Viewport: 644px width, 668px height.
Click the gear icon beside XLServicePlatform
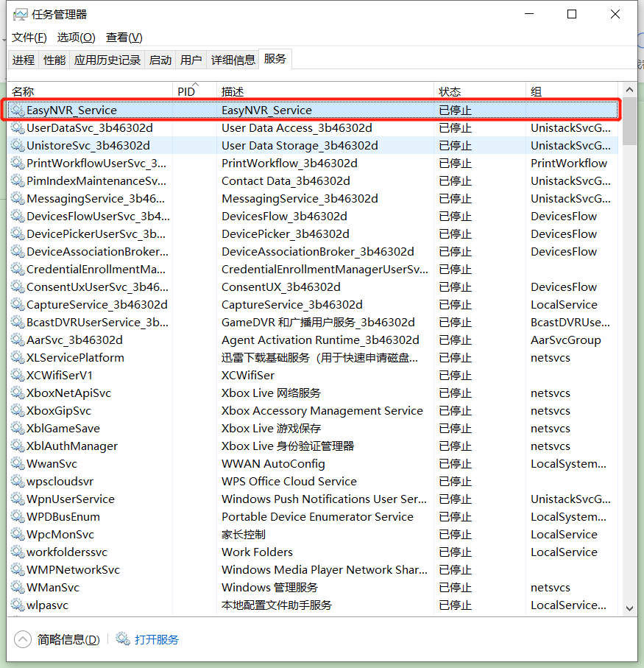click(x=18, y=357)
